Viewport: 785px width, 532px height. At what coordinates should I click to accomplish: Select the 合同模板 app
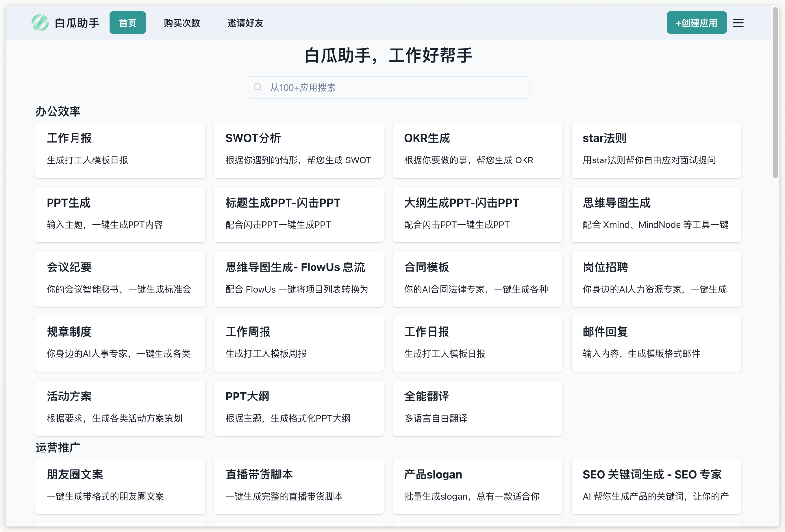tap(477, 279)
